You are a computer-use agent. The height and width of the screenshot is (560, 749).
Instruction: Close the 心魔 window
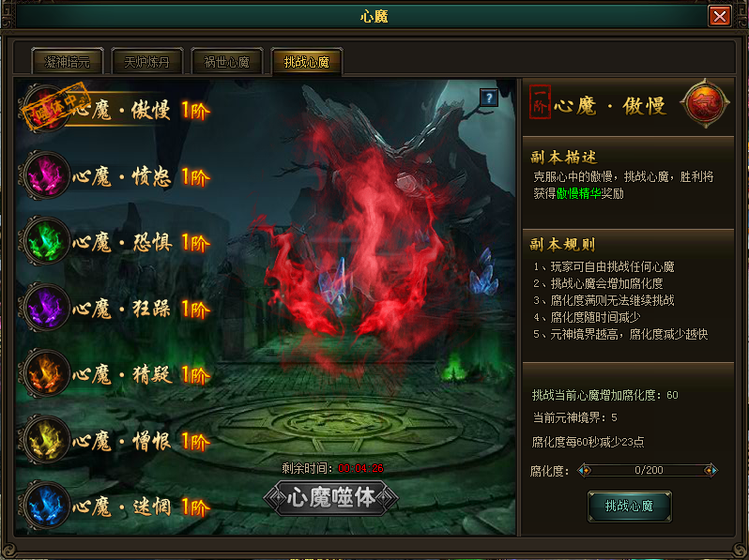tap(719, 16)
